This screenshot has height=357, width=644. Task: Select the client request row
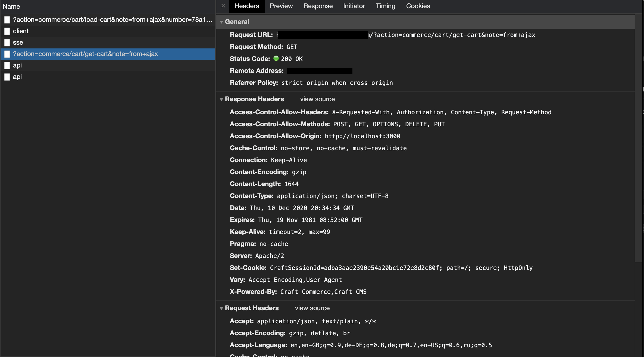coord(108,31)
